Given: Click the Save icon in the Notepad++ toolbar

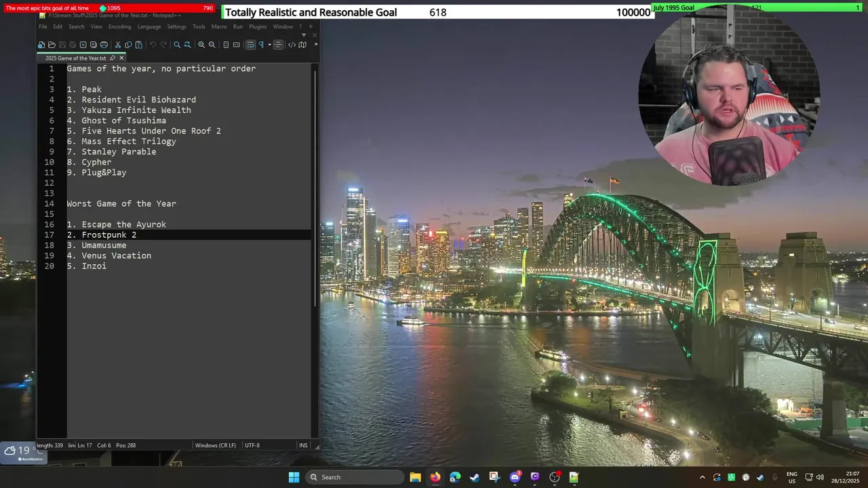Looking at the screenshot, I should click(62, 45).
